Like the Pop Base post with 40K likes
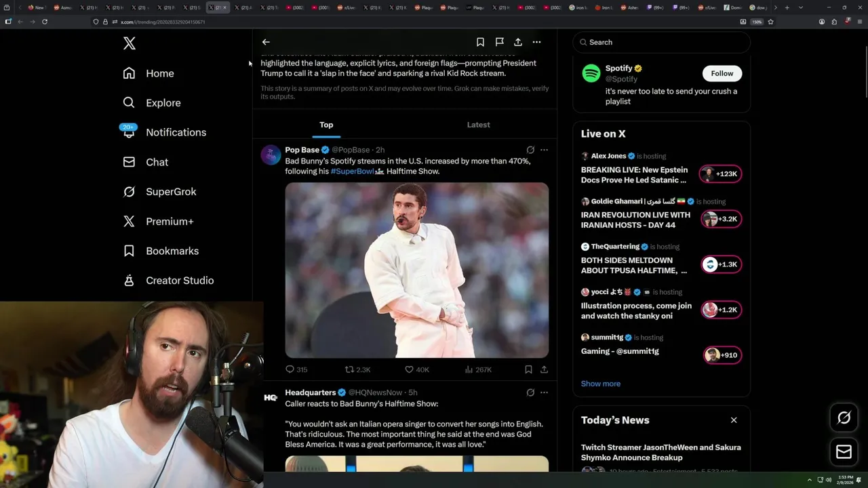 pos(416,369)
